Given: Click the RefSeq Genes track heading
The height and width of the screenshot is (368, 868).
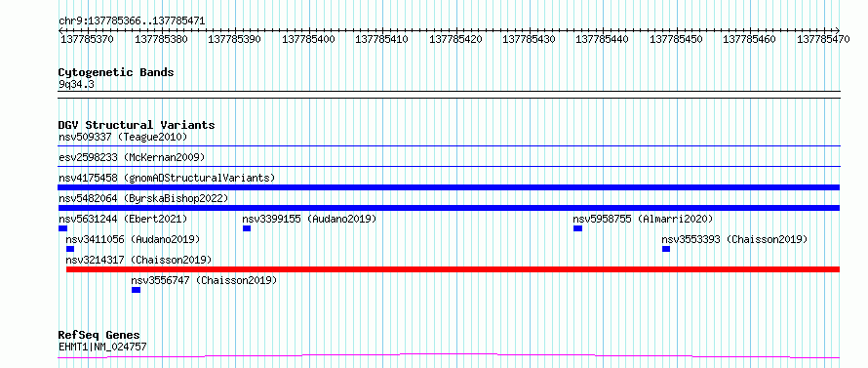Looking at the screenshot, I should 99,335.
